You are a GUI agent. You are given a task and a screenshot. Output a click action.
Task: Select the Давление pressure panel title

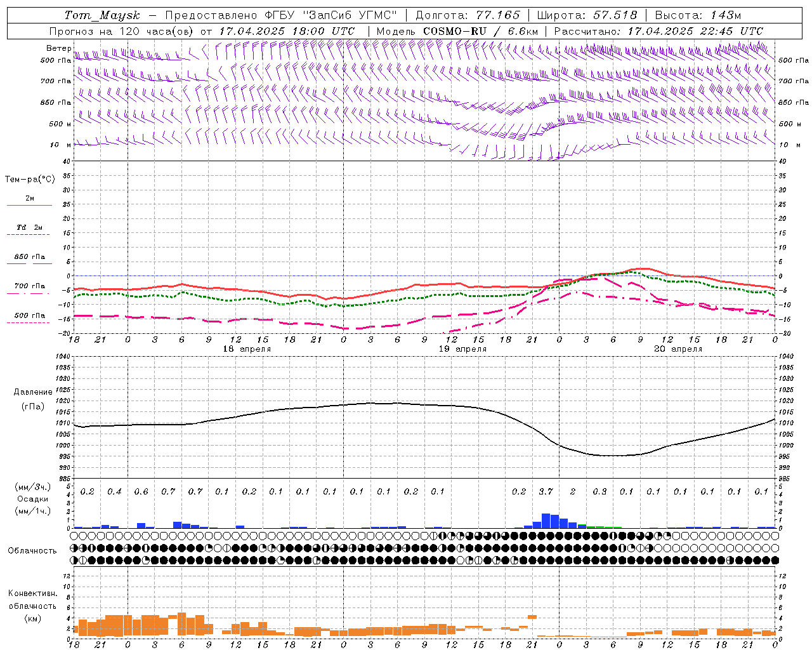(33, 392)
